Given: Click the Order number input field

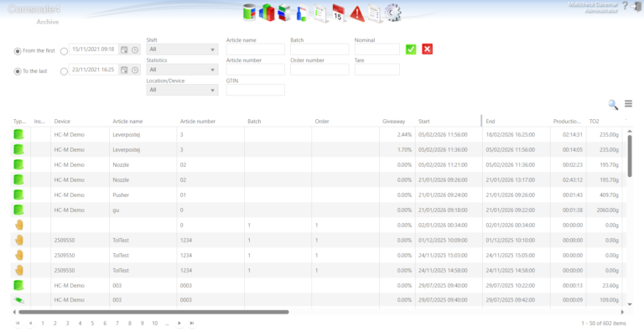Looking at the screenshot, I should pyautogui.click(x=319, y=70).
